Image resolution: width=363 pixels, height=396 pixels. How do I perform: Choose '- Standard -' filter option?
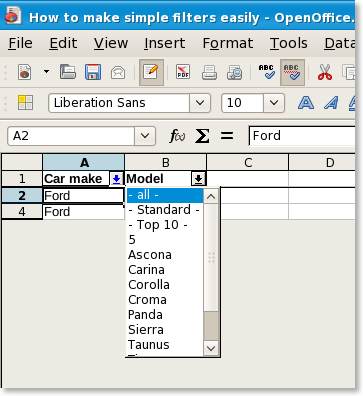[x=165, y=210]
